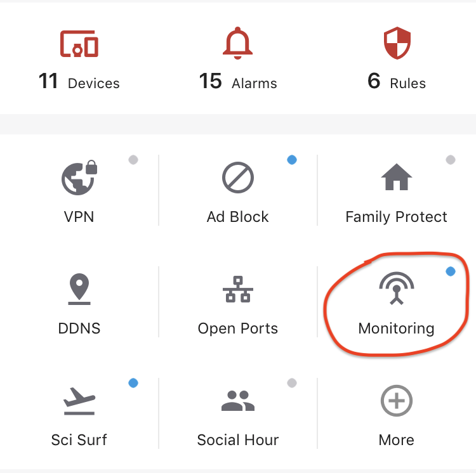Tap the More plus circle icon

point(397,401)
